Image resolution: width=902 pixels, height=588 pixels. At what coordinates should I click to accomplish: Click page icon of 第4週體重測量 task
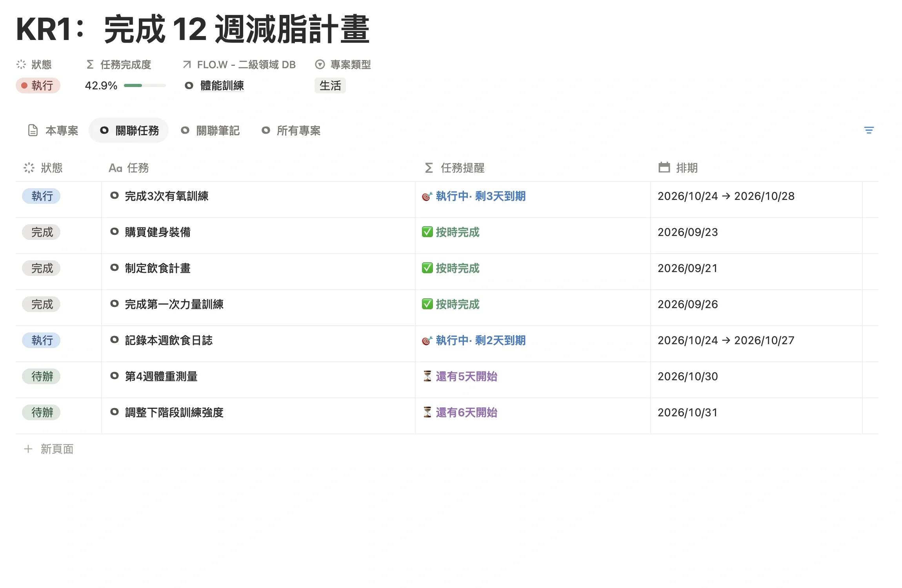tap(114, 376)
